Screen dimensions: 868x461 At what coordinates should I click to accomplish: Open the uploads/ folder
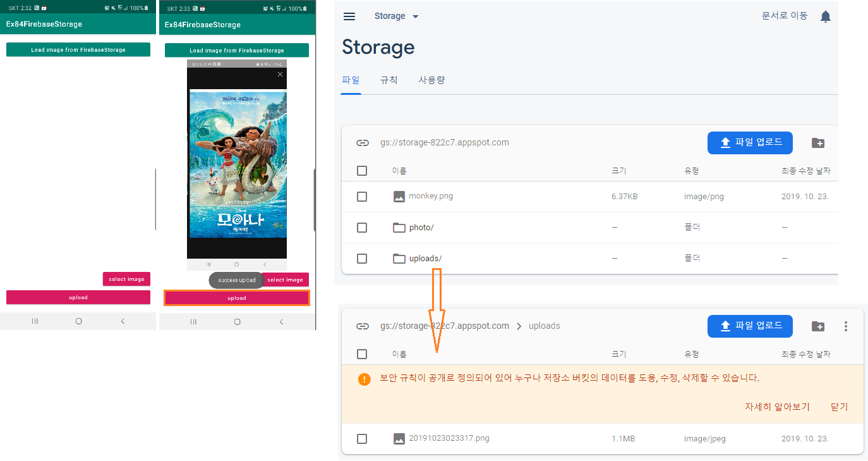tap(425, 259)
